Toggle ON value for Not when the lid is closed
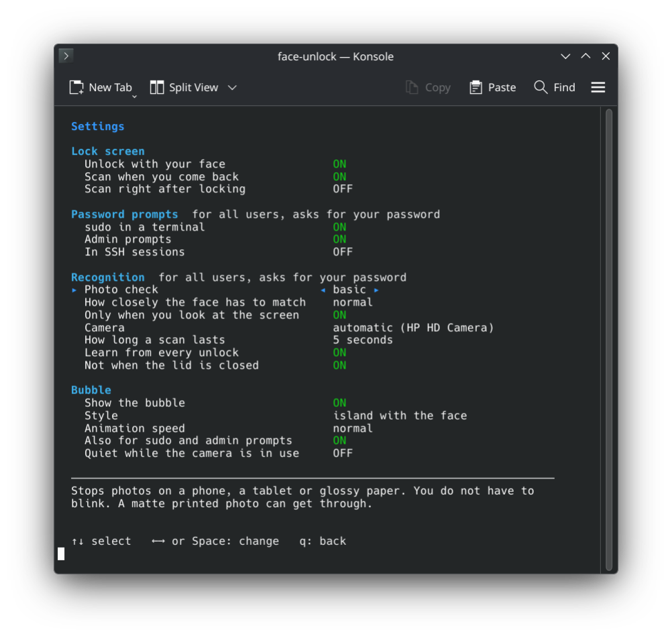 coord(339,365)
